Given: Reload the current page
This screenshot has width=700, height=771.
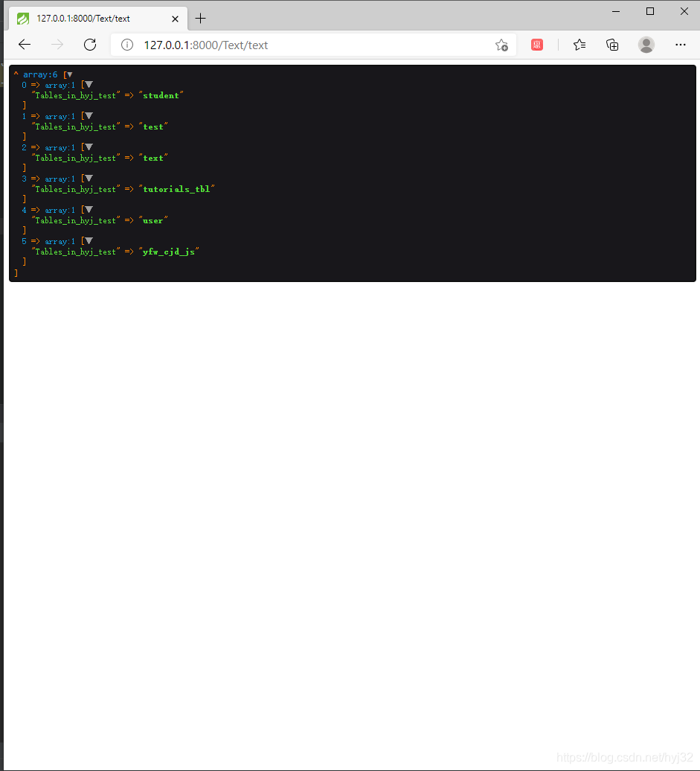Looking at the screenshot, I should pos(90,45).
